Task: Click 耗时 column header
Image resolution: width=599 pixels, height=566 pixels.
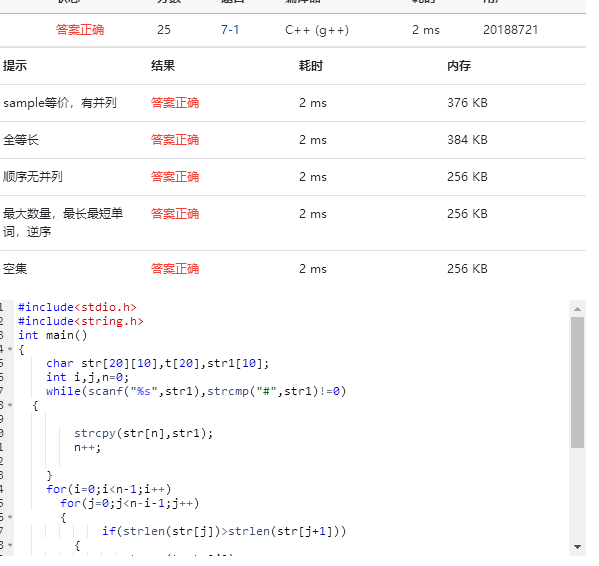Action: click(x=311, y=66)
